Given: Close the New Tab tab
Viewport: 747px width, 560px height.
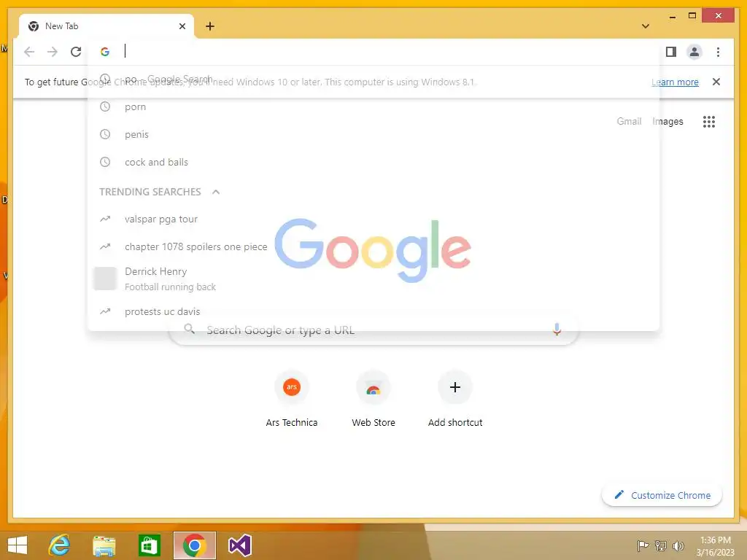Looking at the screenshot, I should tap(182, 26).
